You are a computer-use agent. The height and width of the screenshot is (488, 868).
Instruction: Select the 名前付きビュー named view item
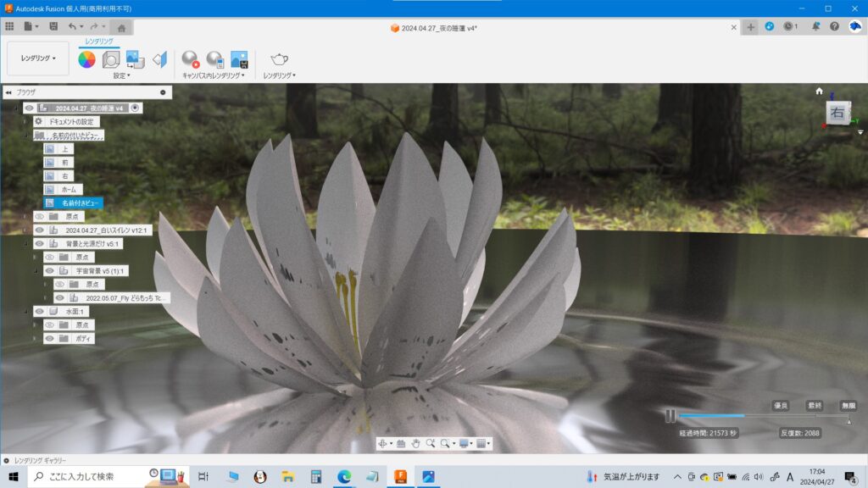[81, 203]
